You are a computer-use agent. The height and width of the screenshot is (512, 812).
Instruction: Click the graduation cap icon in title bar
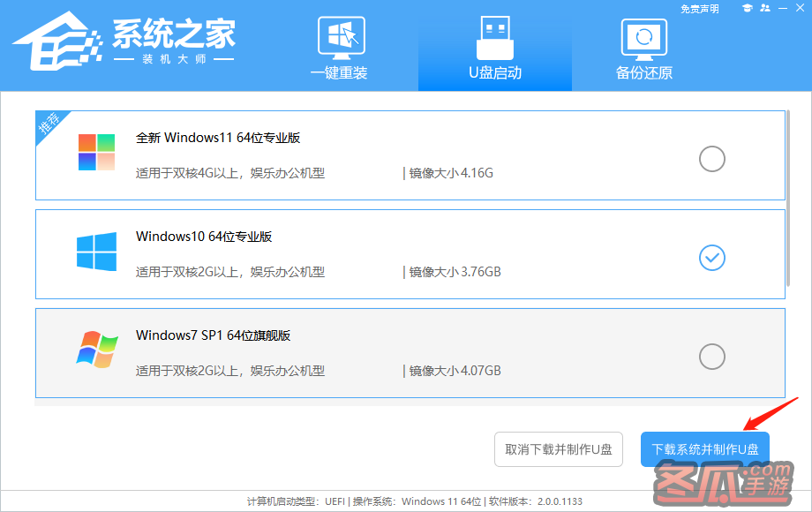(x=747, y=8)
